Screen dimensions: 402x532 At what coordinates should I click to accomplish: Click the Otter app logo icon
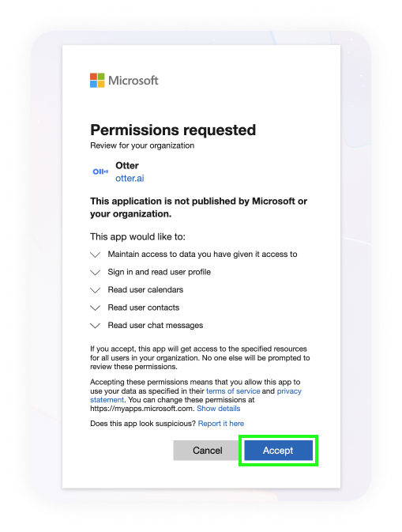(x=100, y=172)
